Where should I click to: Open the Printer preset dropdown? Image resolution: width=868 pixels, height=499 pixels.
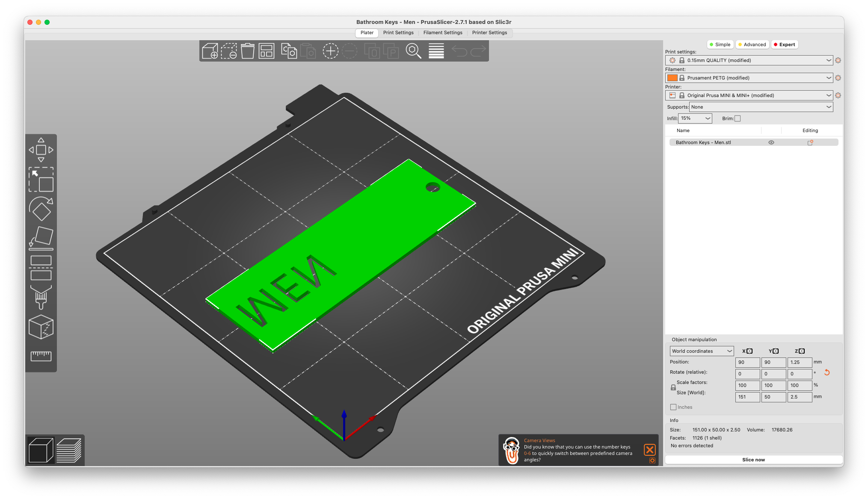pyautogui.click(x=749, y=95)
